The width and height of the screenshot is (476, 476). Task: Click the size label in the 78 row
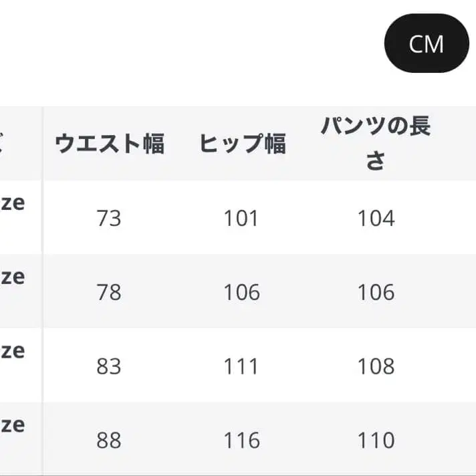coord(13,277)
